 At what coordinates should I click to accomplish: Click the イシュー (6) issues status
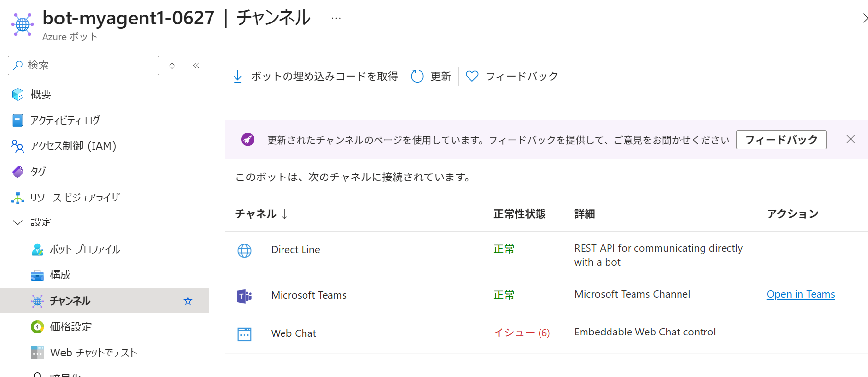522,333
